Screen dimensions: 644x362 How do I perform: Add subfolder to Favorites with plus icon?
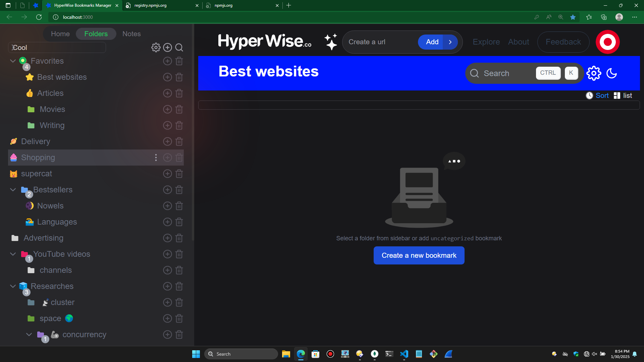tap(167, 61)
